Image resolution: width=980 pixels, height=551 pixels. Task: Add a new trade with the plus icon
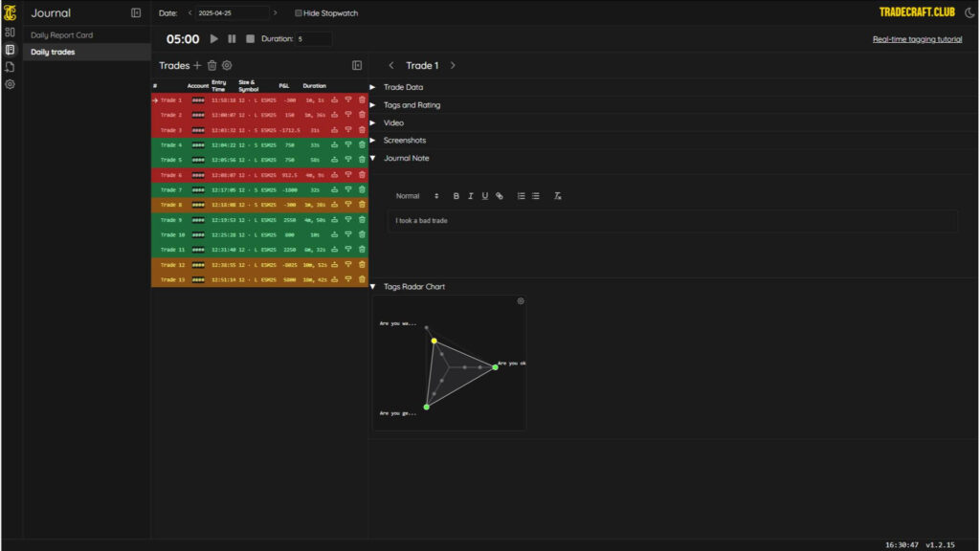[x=197, y=65]
